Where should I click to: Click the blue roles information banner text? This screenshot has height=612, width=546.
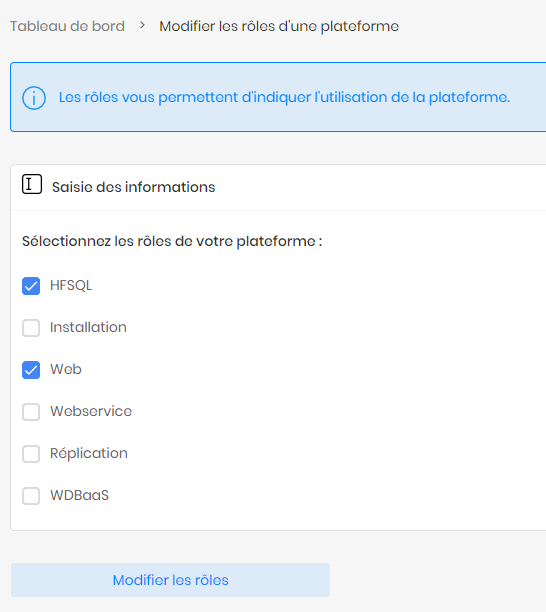point(284,97)
